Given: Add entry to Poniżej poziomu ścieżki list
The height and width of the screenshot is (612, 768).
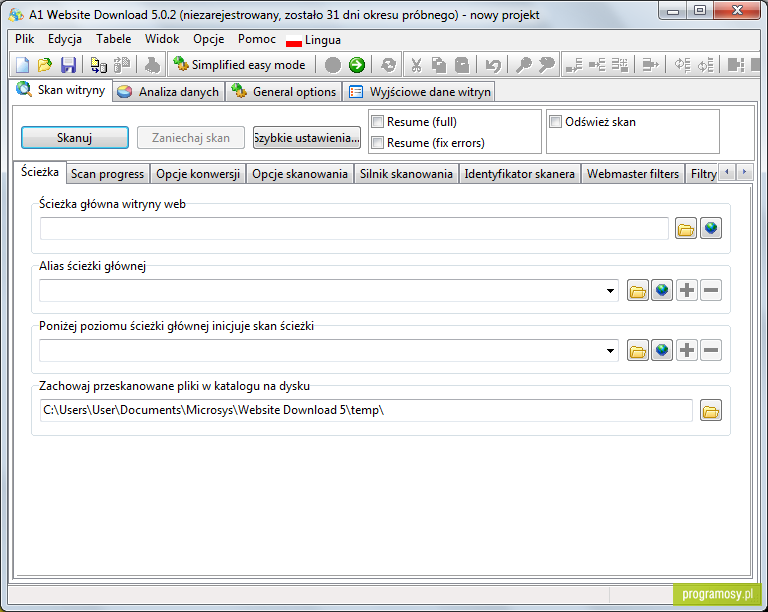Looking at the screenshot, I should [687, 351].
